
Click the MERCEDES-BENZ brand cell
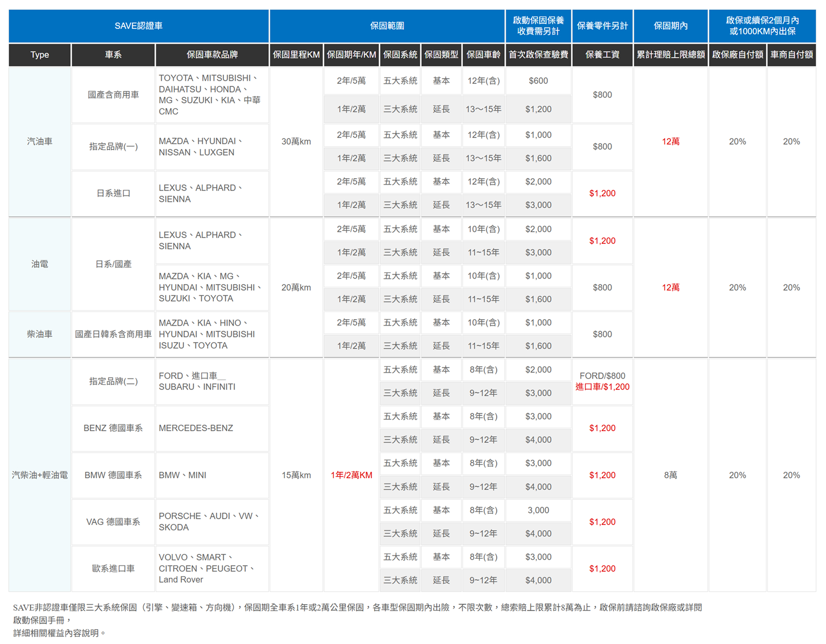pyautogui.click(x=212, y=428)
